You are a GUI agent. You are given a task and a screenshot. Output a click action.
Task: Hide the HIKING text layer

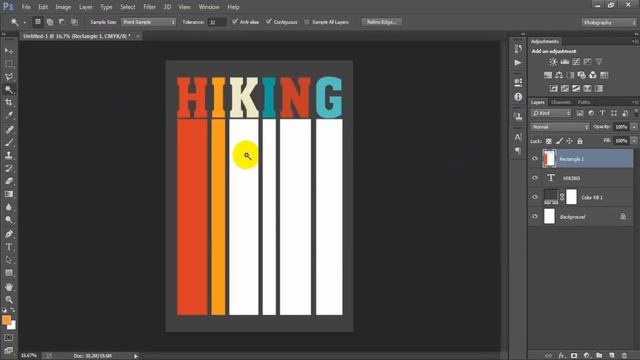535,178
